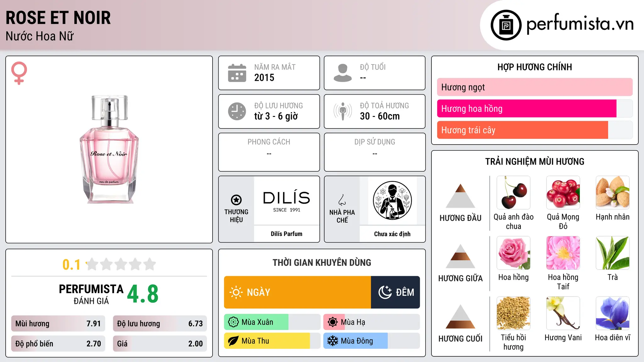This screenshot has width=644, height=362.
Task: Click the pink female gender symbol
Action: [19, 73]
